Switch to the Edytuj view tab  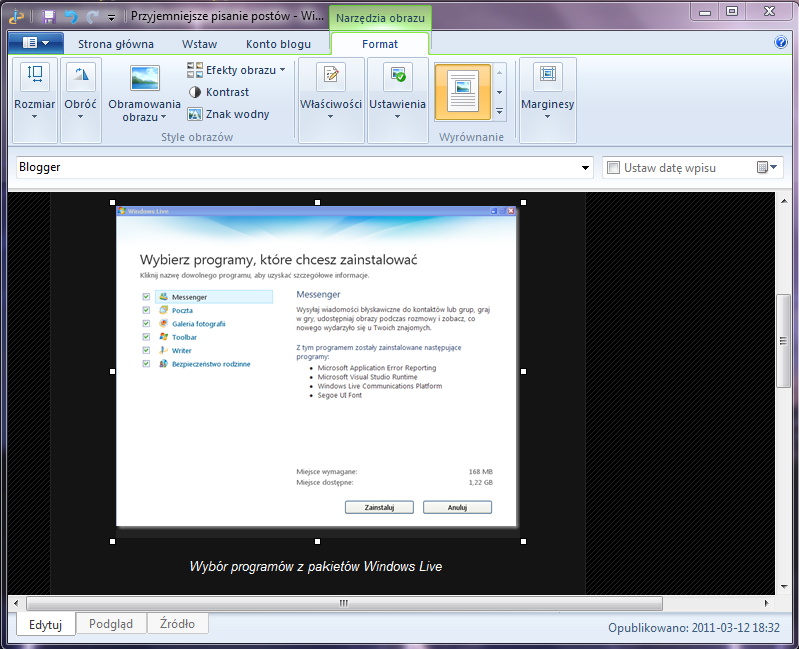click(x=45, y=625)
